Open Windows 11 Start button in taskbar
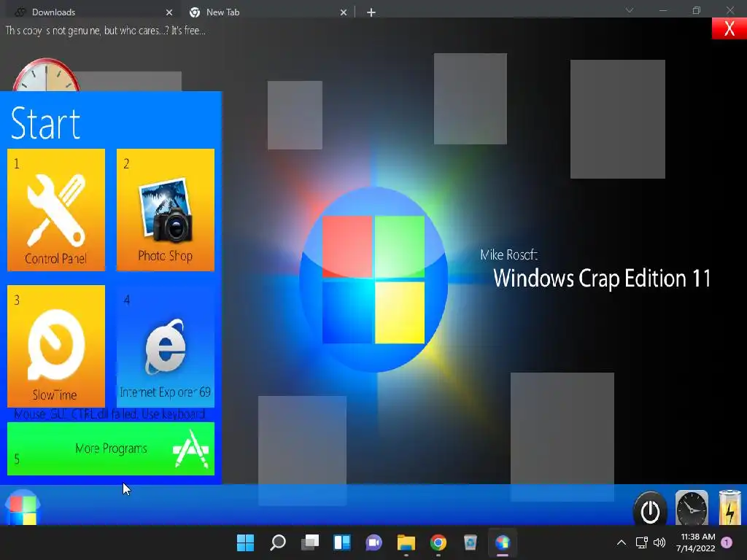The width and height of the screenshot is (747, 560). (245, 542)
